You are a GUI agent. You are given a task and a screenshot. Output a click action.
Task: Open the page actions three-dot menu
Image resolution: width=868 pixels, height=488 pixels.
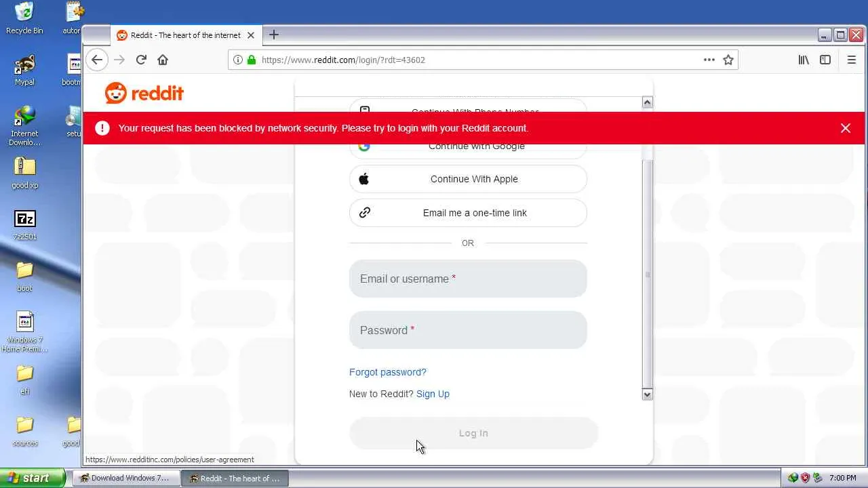point(709,60)
